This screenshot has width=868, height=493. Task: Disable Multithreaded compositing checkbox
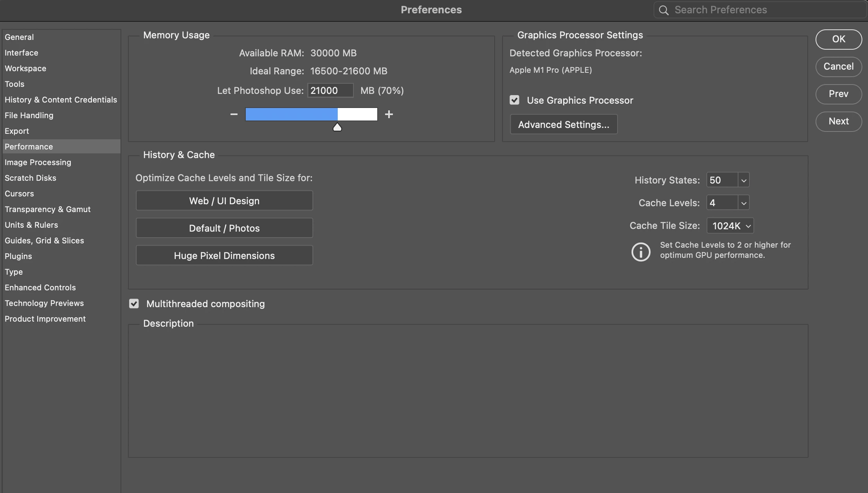point(134,304)
